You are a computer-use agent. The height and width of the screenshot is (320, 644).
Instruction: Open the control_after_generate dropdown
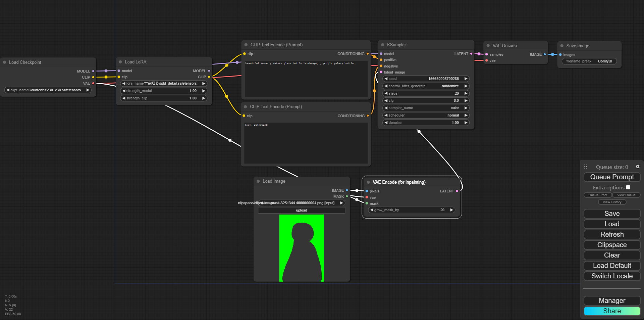tap(426, 86)
